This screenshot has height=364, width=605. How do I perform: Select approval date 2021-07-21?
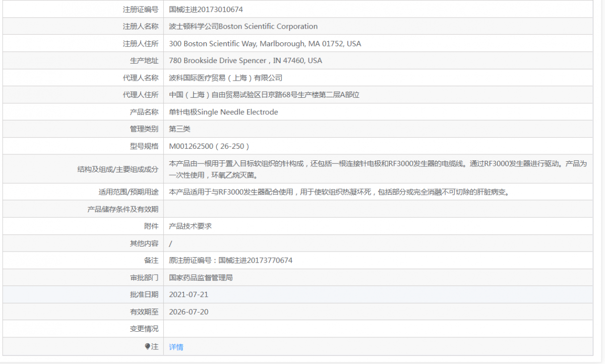(189, 294)
